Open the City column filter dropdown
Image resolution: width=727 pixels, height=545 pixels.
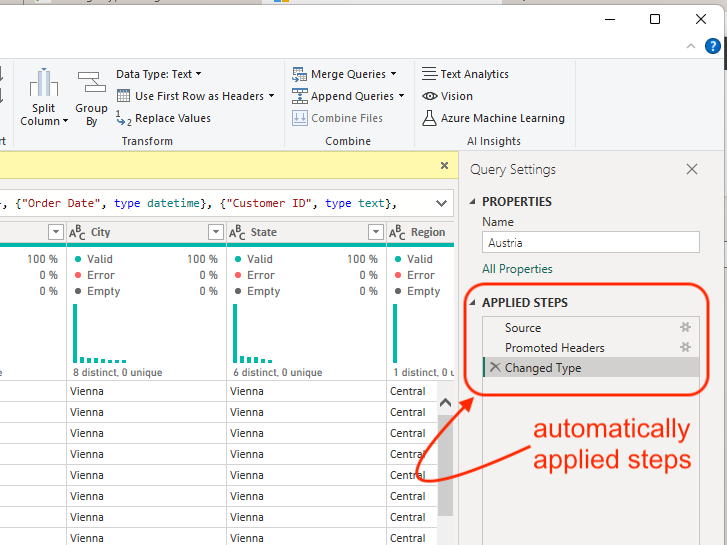215,232
